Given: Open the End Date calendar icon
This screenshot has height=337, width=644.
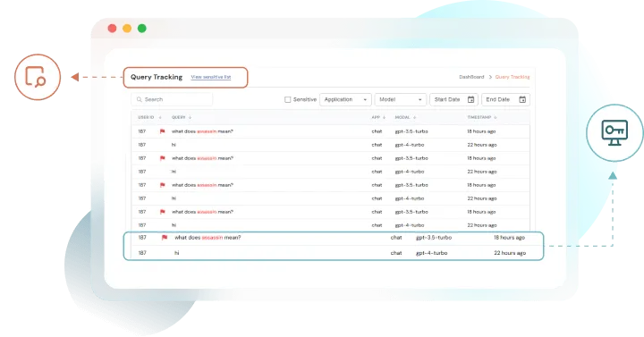Looking at the screenshot, I should pos(522,99).
